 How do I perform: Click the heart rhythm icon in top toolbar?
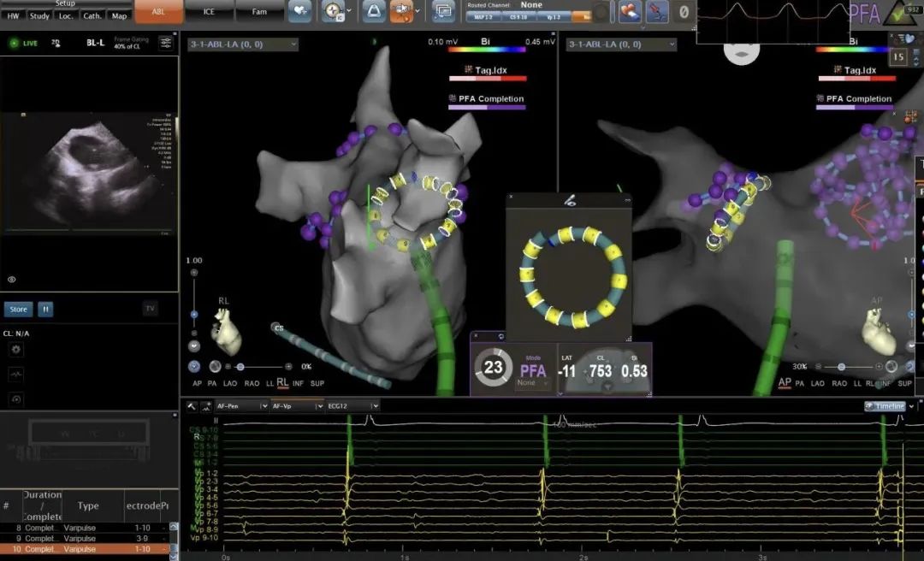tap(299, 11)
